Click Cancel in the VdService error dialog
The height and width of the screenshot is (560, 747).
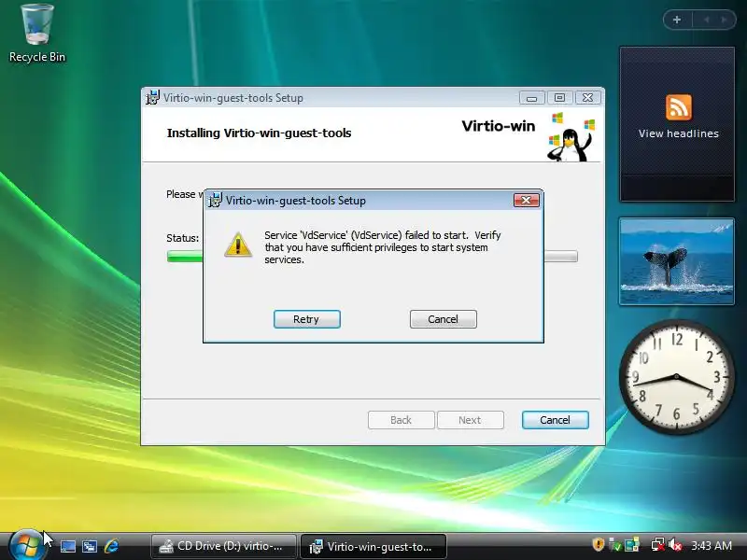[443, 319]
